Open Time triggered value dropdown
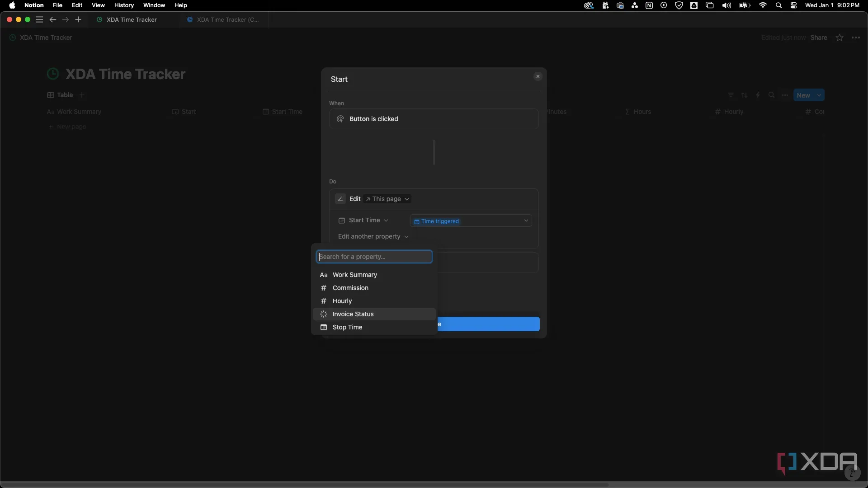 [471, 221]
